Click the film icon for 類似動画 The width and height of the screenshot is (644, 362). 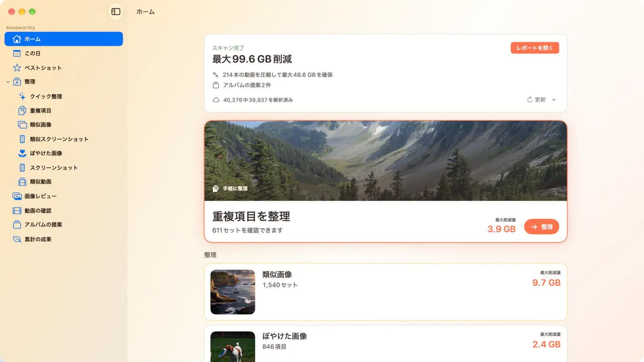pos(23,182)
